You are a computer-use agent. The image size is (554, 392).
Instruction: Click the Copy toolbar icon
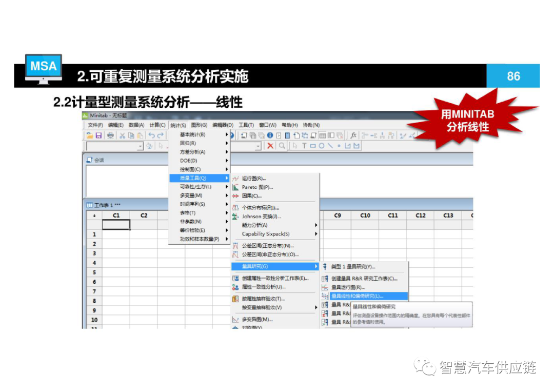(x=131, y=135)
